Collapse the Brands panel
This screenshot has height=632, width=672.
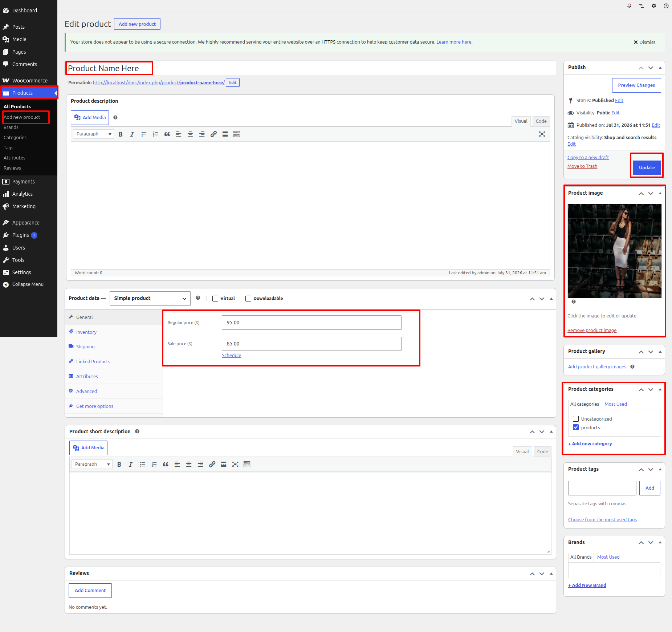[x=660, y=543]
